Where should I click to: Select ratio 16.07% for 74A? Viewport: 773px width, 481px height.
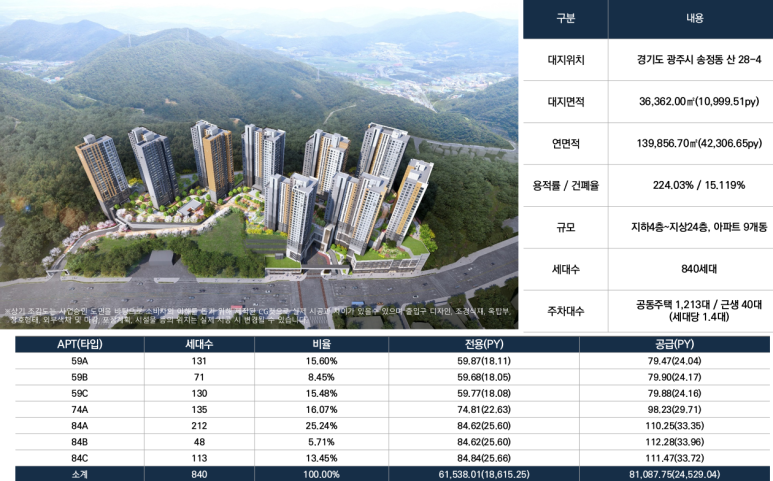tap(321, 410)
